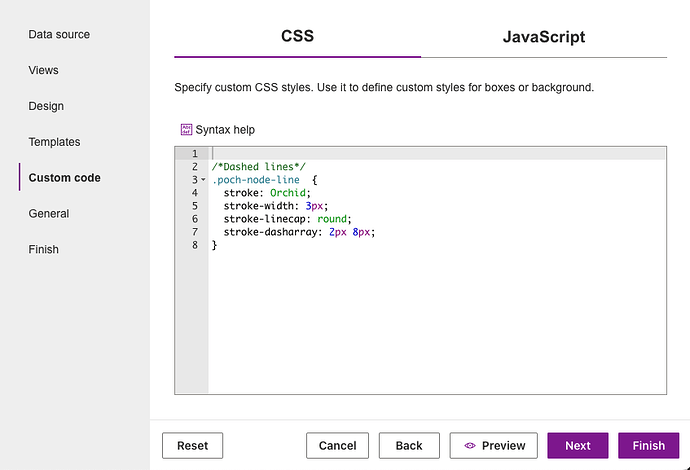Collapse the code fold arrow on line 3
Viewport: 690px width, 470px height.
(x=203, y=180)
